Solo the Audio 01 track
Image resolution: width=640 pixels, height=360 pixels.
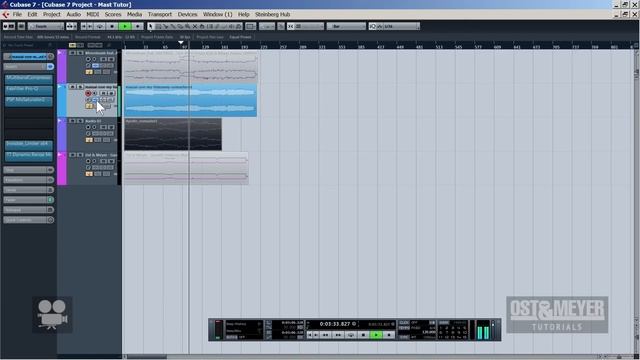80,121
